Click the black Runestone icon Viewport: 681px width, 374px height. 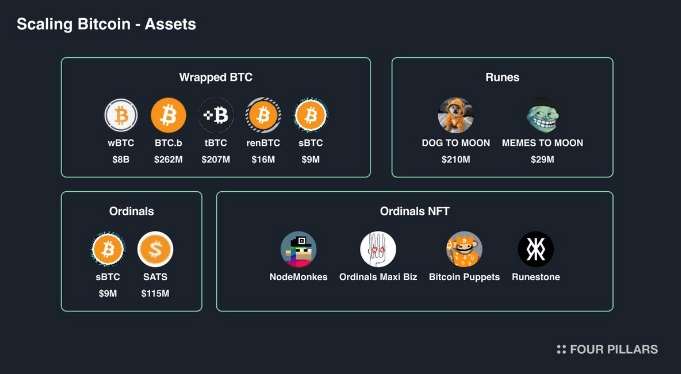click(x=536, y=249)
